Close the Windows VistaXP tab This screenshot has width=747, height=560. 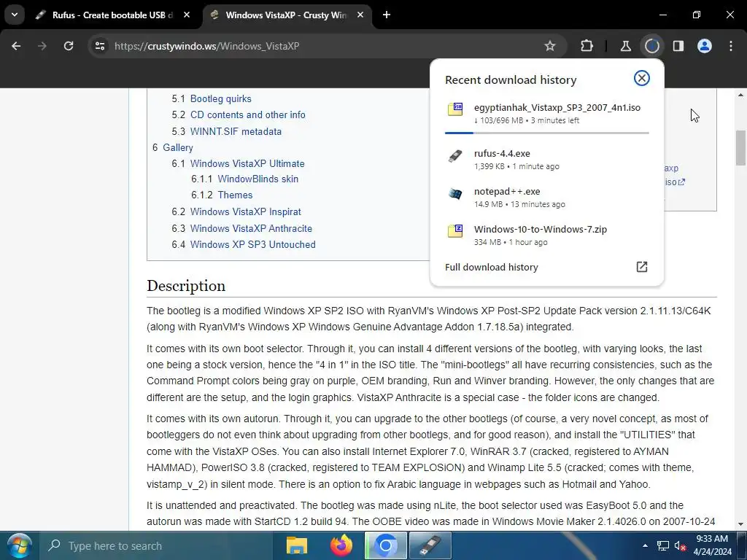tap(360, 15)
